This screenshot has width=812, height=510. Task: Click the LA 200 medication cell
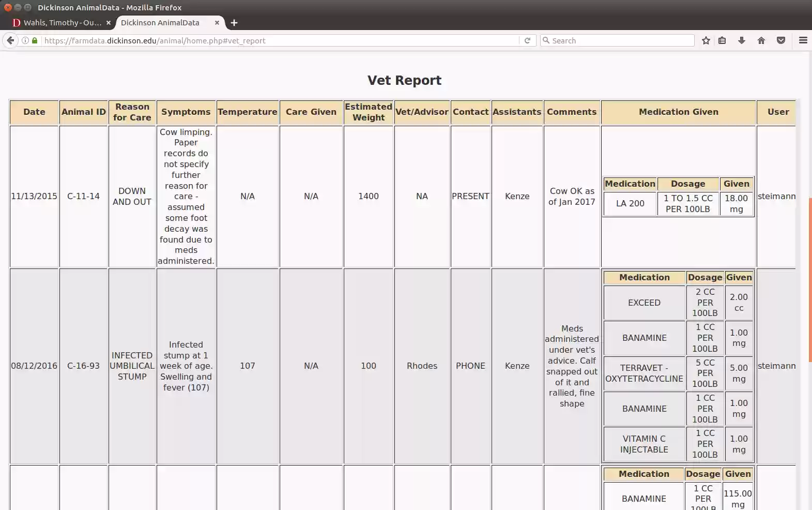pyautogui.click(x=630, y=204)
